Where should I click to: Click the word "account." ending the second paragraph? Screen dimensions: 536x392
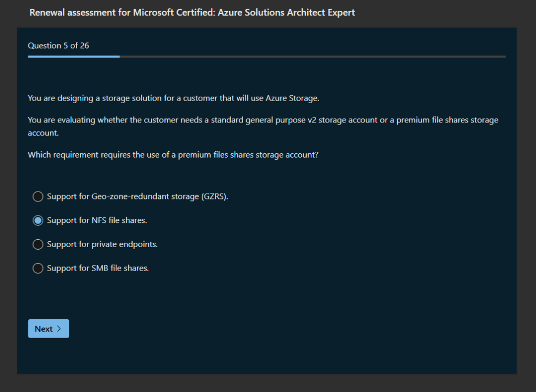click(42, 133)
